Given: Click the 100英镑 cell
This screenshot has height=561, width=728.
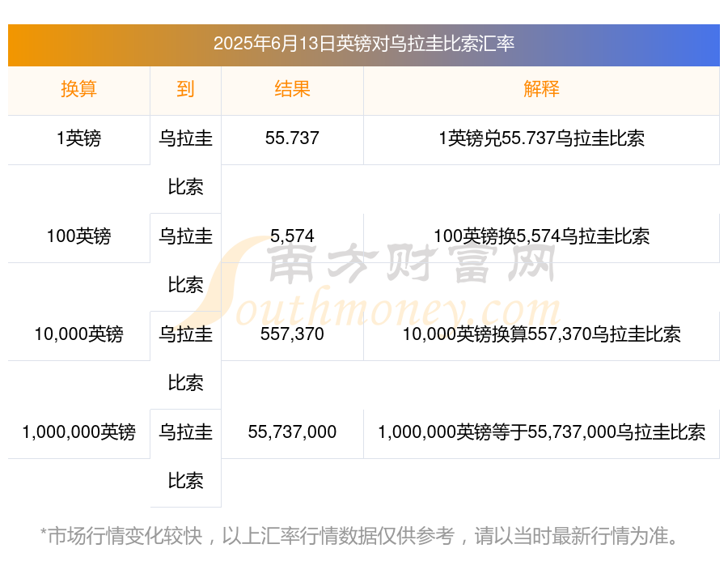Looking at the screenshot, I should (x=78, y=236).
